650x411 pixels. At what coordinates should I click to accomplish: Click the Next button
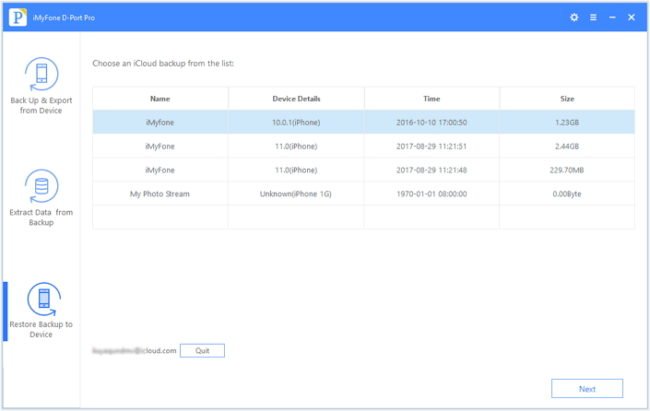point(587,388)
